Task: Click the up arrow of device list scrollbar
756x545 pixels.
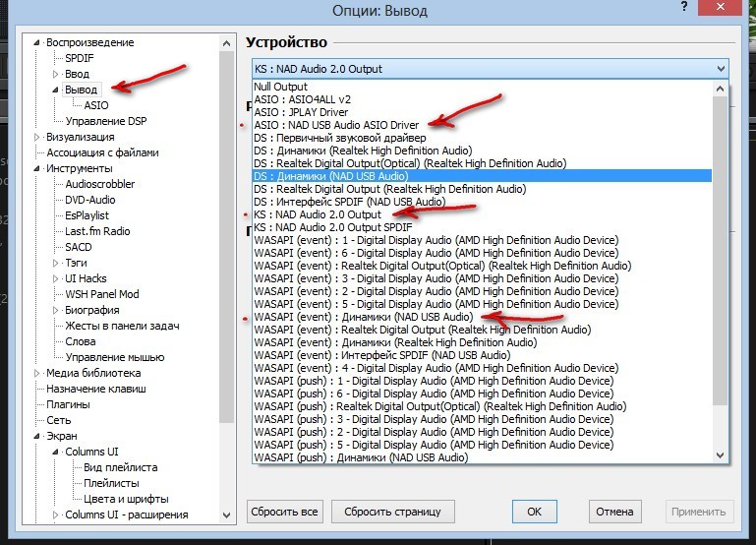Action: 721,89
